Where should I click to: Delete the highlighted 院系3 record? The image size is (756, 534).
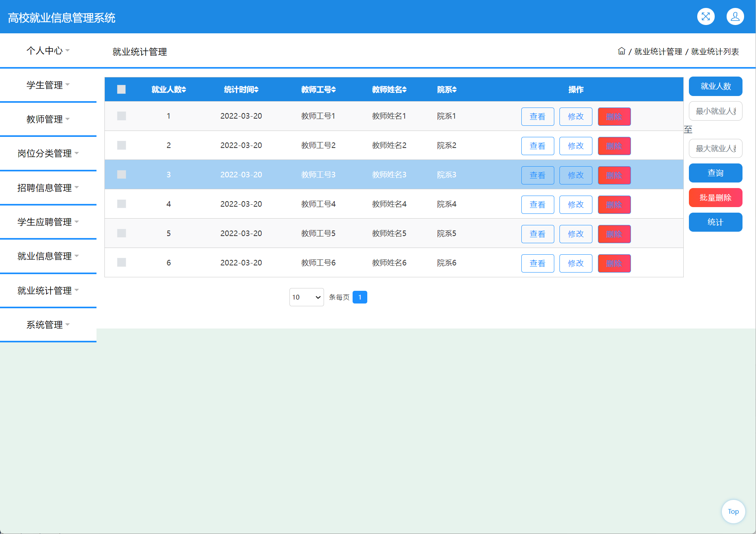coord(614,175)
